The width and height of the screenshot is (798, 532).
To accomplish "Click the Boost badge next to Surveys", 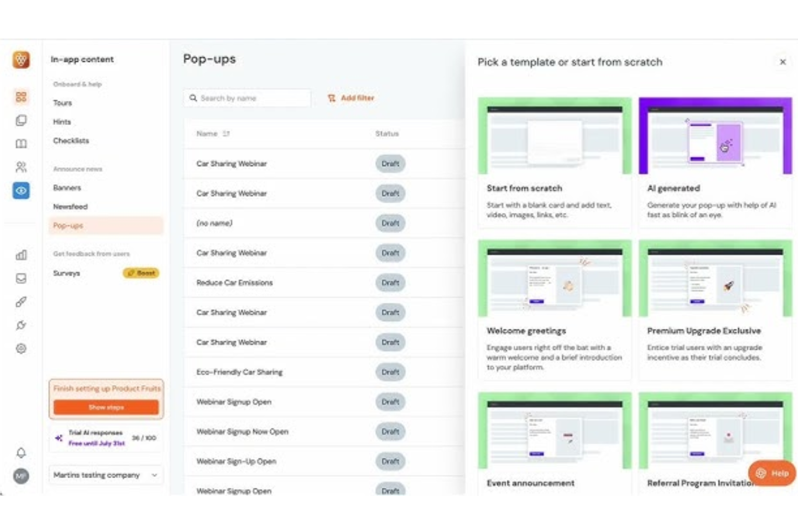I will 141,273.
